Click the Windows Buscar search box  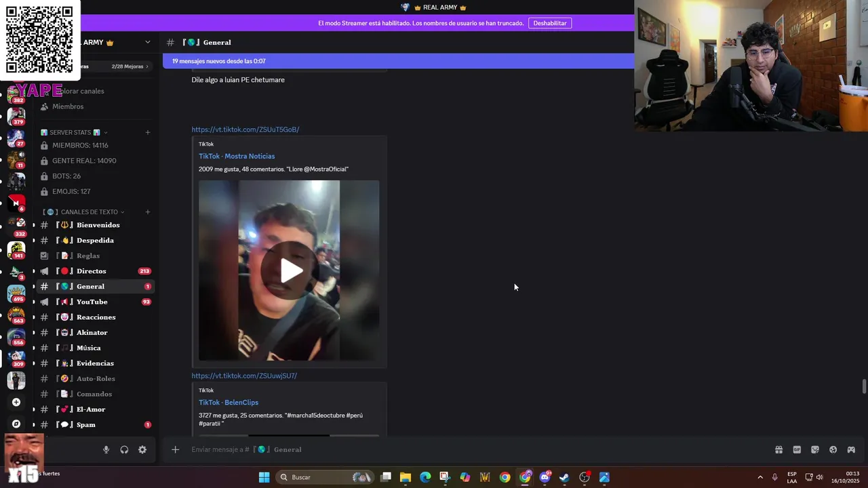[325, 477]
